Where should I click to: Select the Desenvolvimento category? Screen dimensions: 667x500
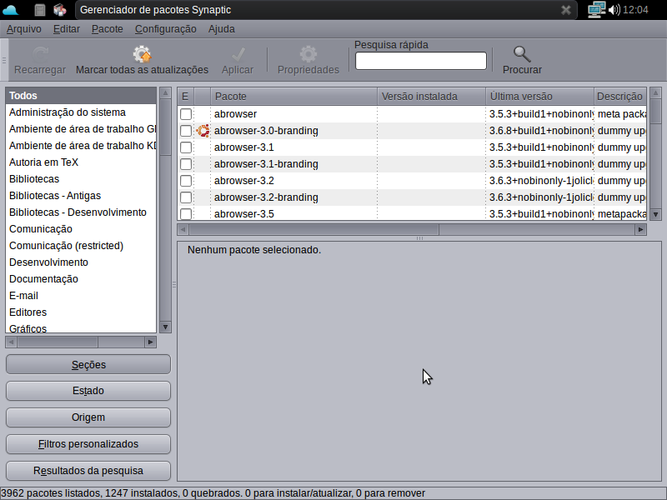[81, 262]
